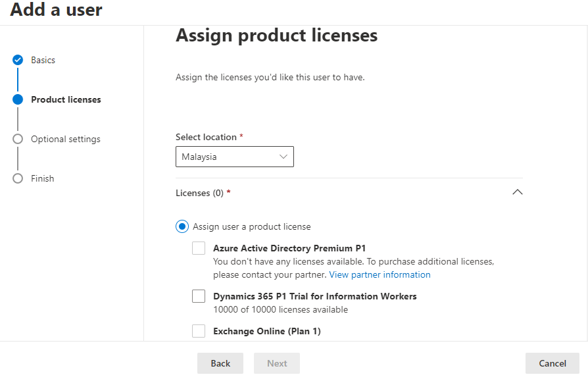Go to Basics step in wizard

coord(43,60)
